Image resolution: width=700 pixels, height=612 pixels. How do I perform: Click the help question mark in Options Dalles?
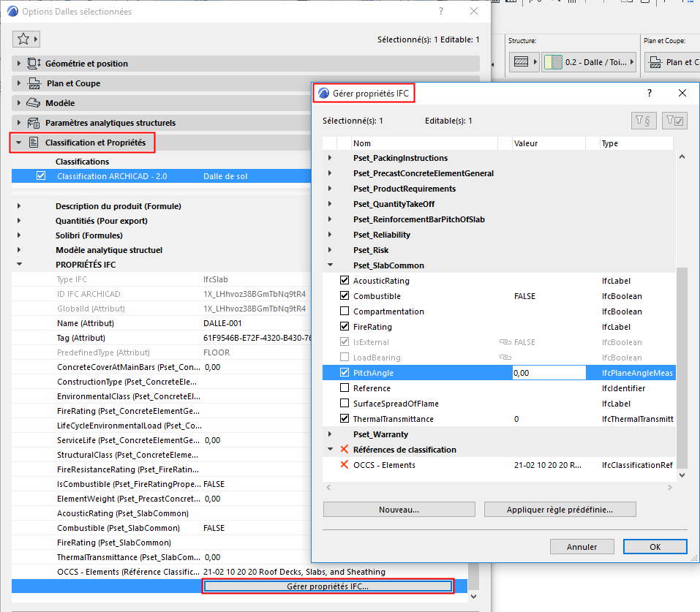[x=441, y=11]
